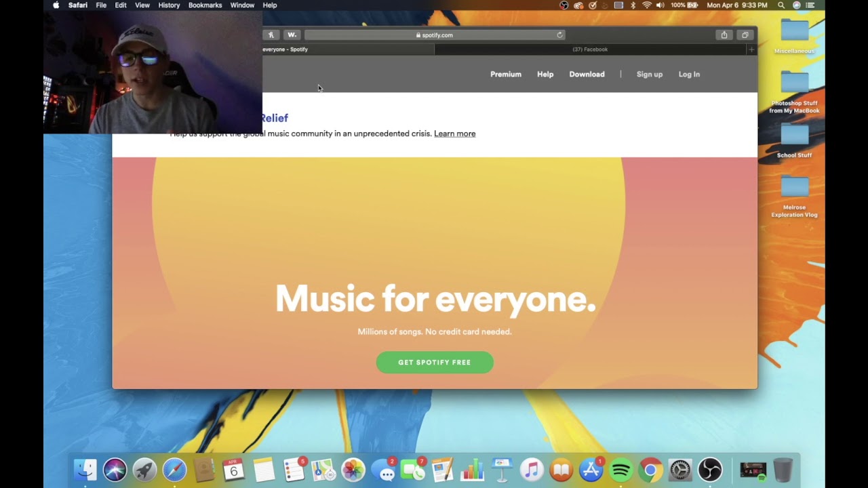Click the spotify.com address bar
The height and width of the screenshot is (488, 868).
tap(435, 35)
